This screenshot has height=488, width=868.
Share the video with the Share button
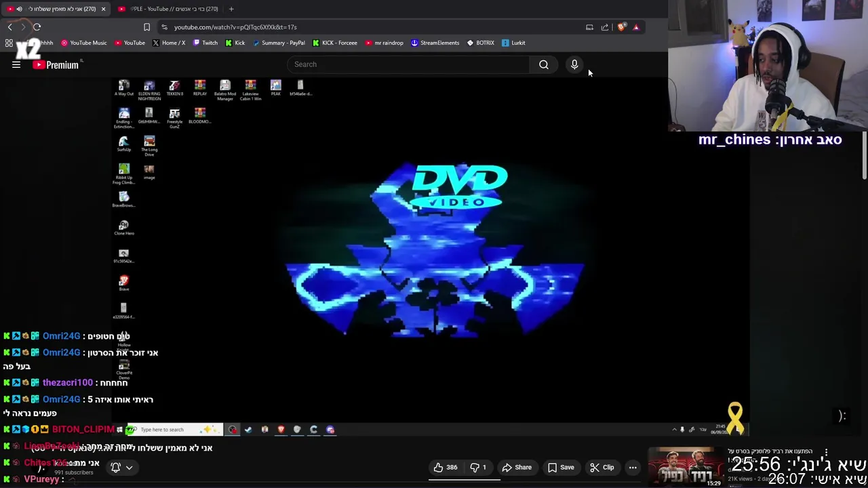pos(517,467)
